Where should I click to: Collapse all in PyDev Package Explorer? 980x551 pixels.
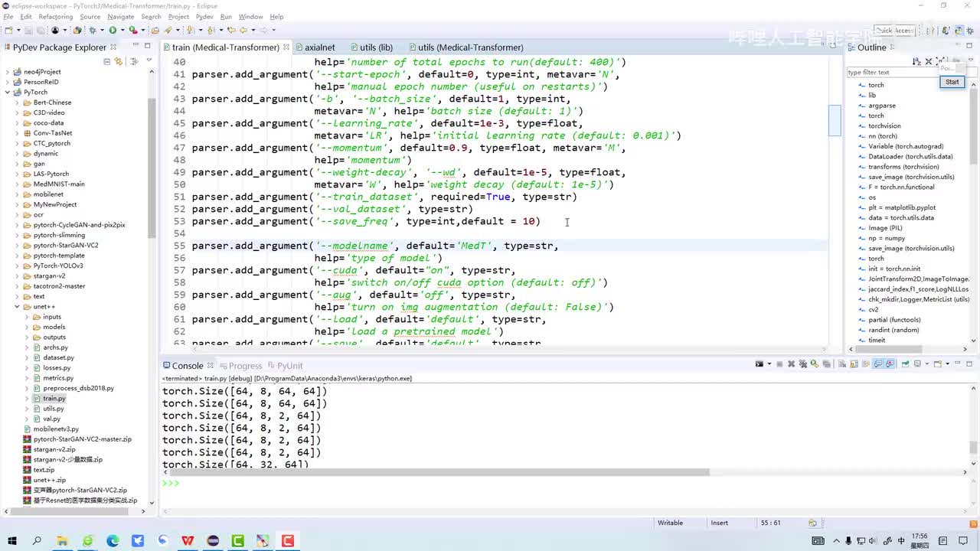point(107,61)
